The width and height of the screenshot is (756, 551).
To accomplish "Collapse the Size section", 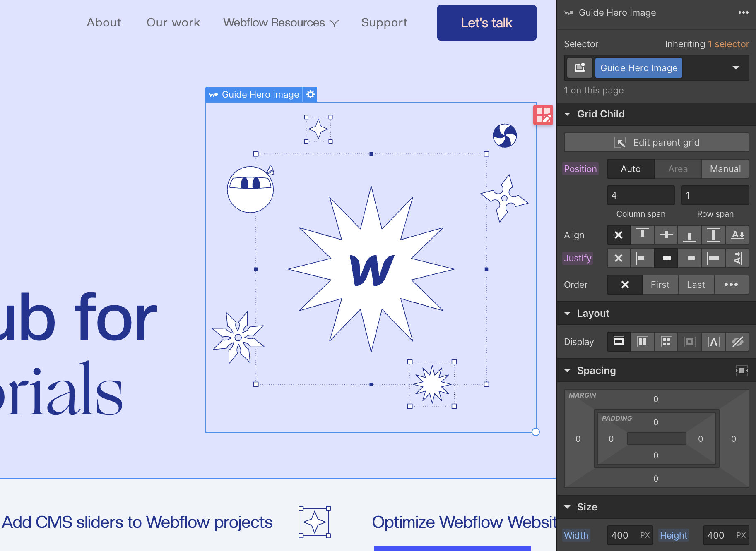I will tap(568, 507).
